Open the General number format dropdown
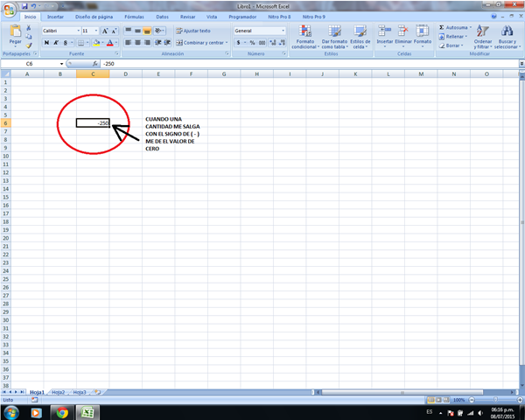The height and width of the screenshot is (420, 525). click(x=283, y=31)
